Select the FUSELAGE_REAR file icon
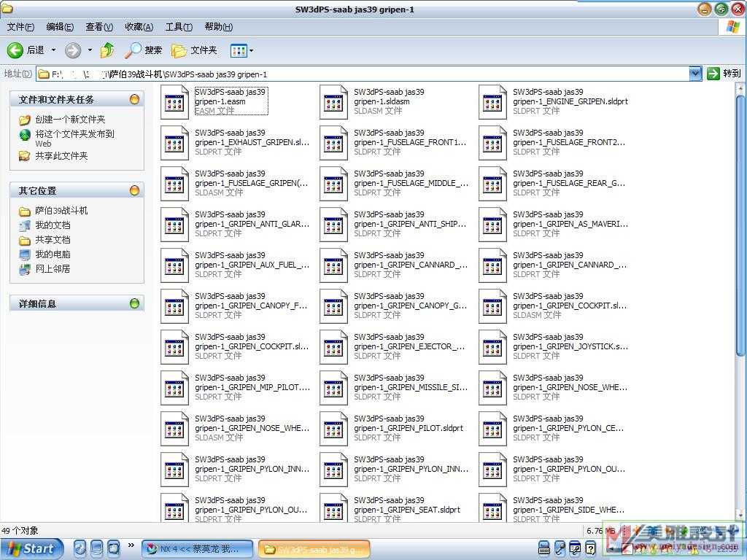Image resolution: width=747 pixels, height=560 pixels. tap(492, 183)
